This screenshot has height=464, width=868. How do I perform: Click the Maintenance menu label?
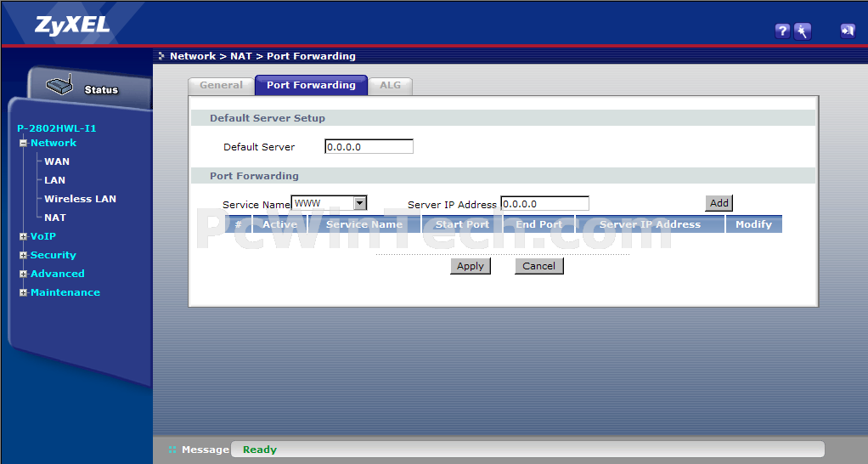pos(65,292)
